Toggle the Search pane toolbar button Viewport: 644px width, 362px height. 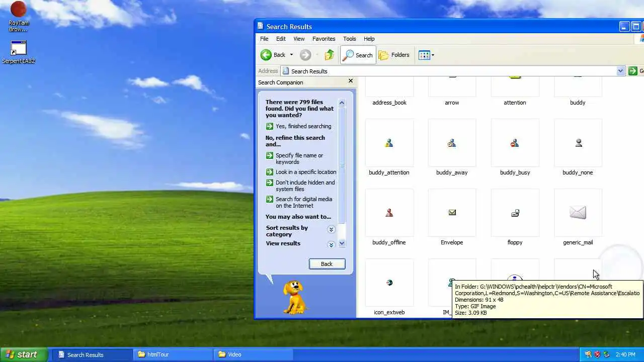tap(358, 55)
